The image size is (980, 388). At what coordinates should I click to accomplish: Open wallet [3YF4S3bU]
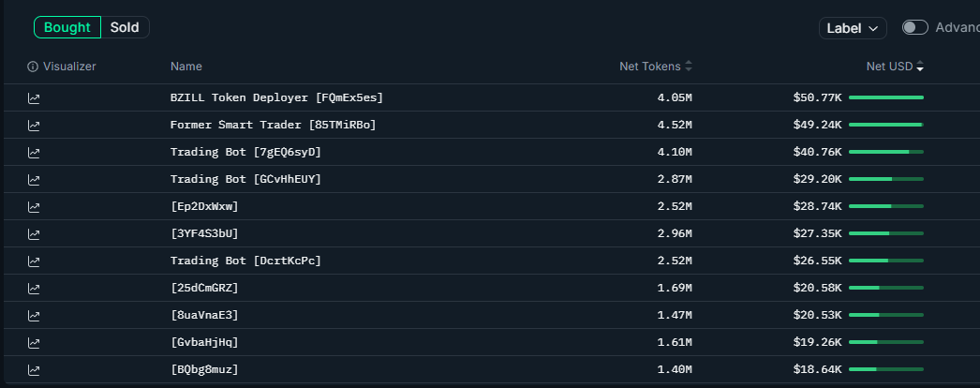click(204, 233)
